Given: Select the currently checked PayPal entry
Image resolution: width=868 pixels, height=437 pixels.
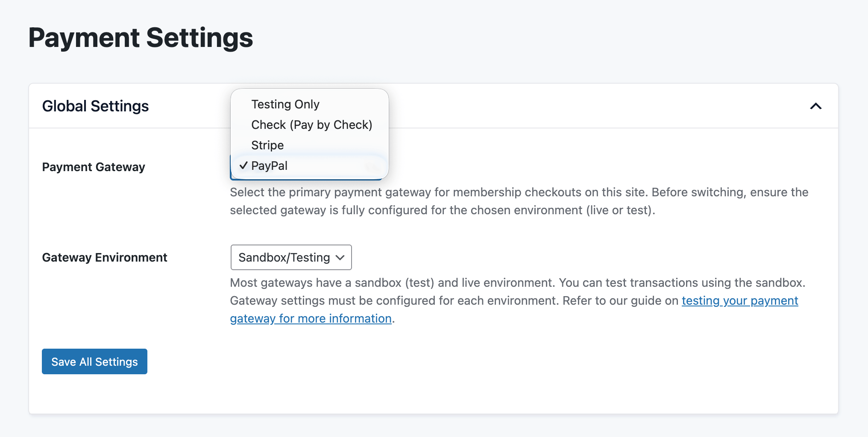Looking at the screenshot, I should tap(270, 166).
